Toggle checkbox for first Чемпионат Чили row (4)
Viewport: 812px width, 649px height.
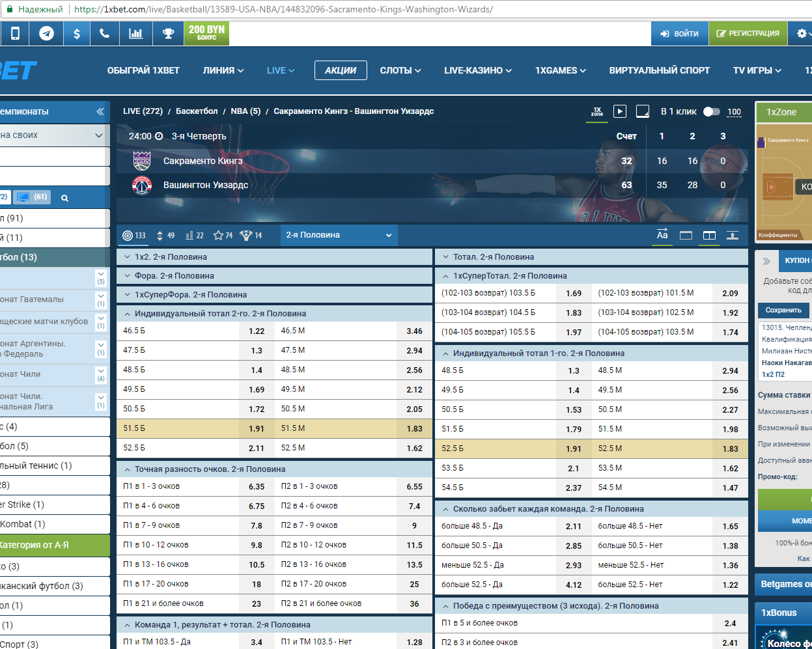pos(101,374)
